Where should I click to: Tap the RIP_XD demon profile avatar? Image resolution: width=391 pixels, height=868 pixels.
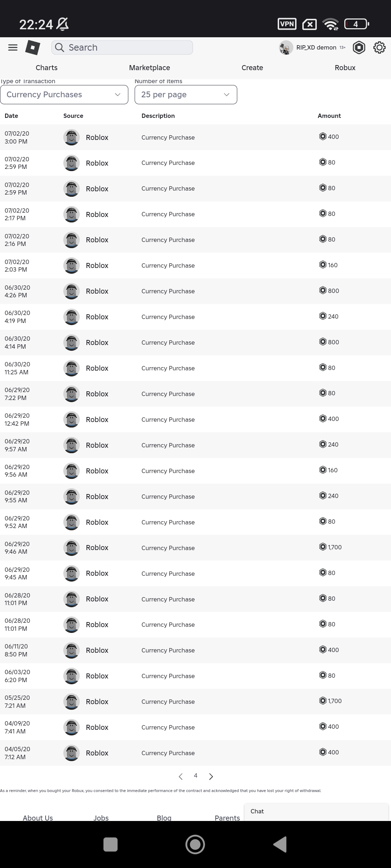(x=286, y=47)
